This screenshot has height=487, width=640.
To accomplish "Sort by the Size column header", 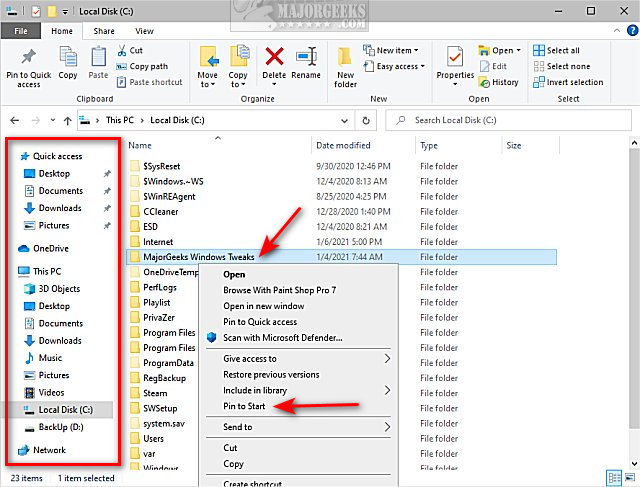I will click(514, 145).
